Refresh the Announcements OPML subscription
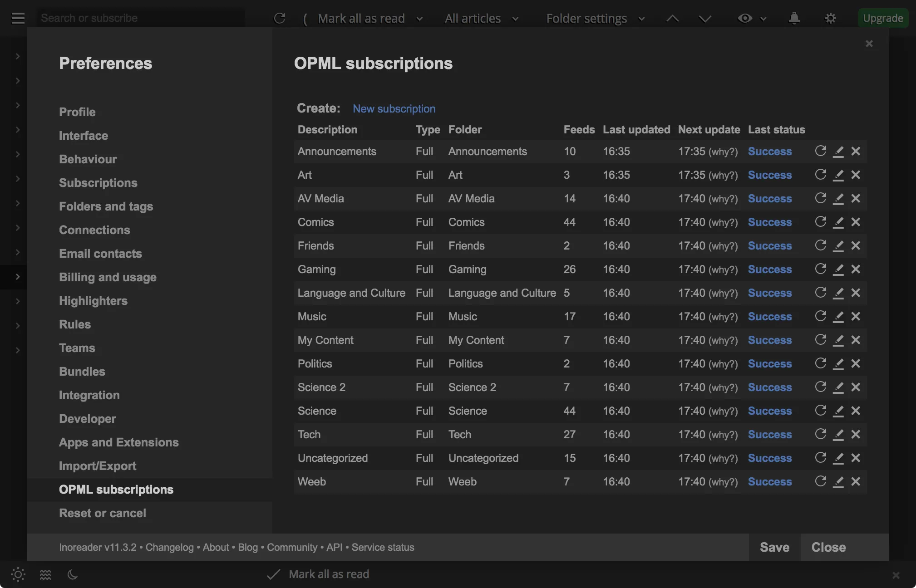 820,151
